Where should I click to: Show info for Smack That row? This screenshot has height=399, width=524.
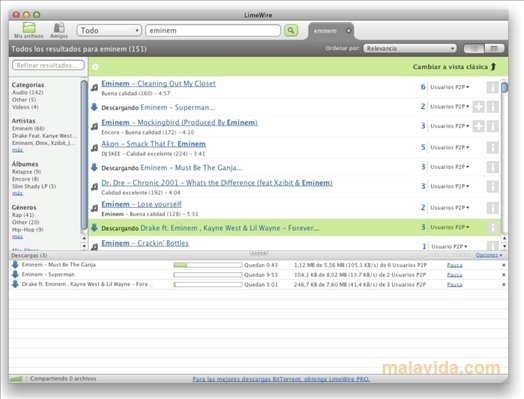(x=492, y=147)
